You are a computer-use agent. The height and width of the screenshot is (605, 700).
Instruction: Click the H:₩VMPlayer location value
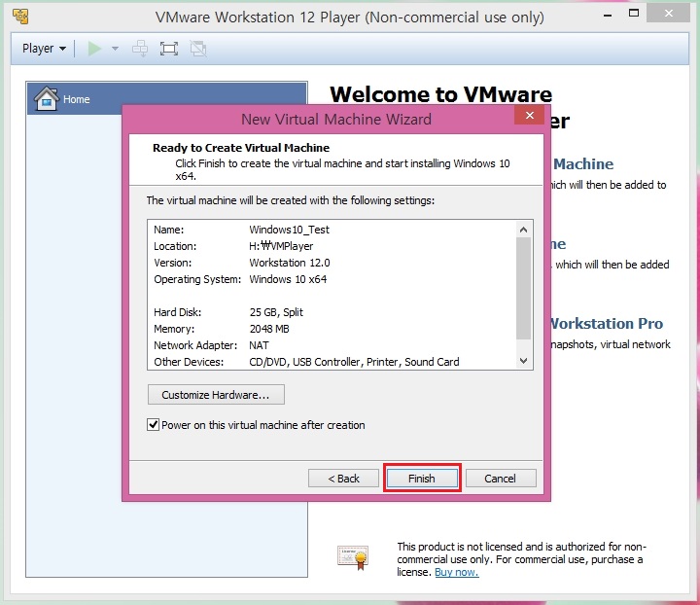(281, 246)
